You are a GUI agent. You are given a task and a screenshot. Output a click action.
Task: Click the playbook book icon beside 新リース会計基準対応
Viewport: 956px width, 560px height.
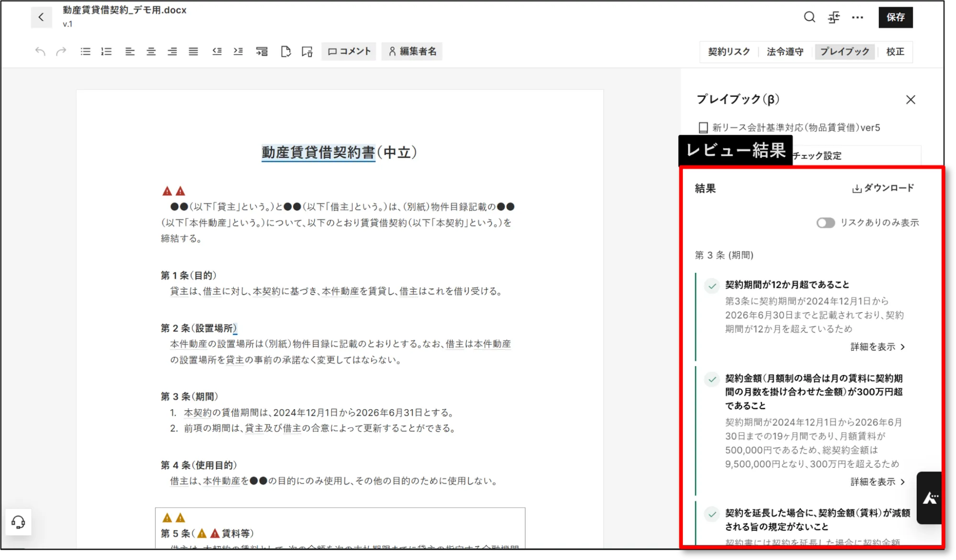point(703,128)
